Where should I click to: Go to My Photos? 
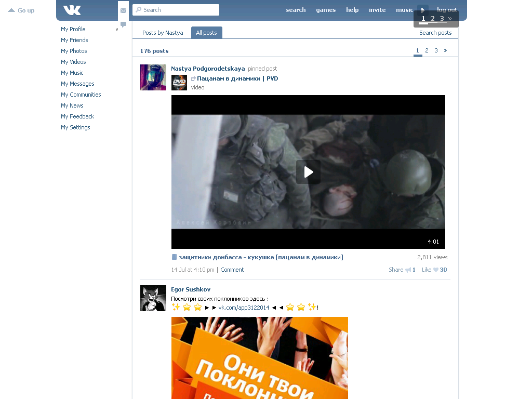click(74, 51)
